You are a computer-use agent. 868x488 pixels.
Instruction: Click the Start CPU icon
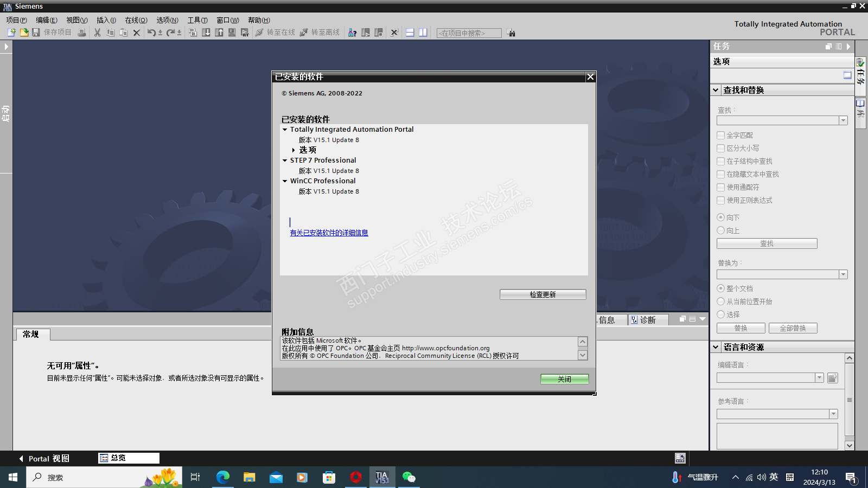(x=366, y=33)
